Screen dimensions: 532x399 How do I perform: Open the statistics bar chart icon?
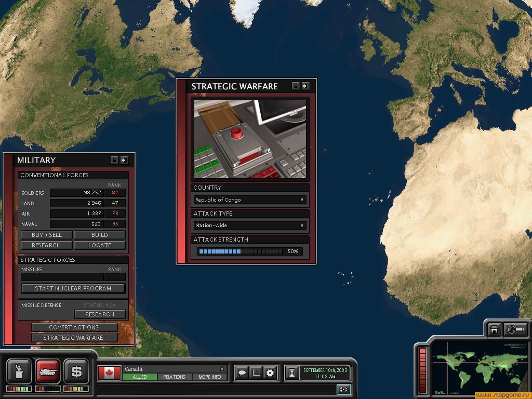pos(256,373)
